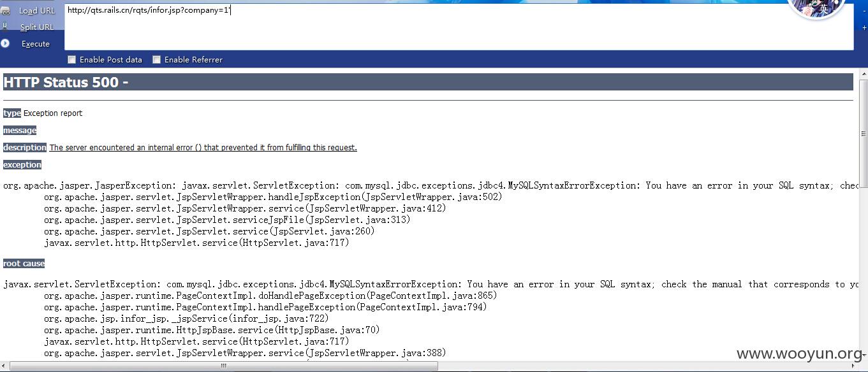The height and width of the screenshot is (372, 868).
Task: Click the horizontal scrollbar thumb
Action: click(x=224, y=366)
